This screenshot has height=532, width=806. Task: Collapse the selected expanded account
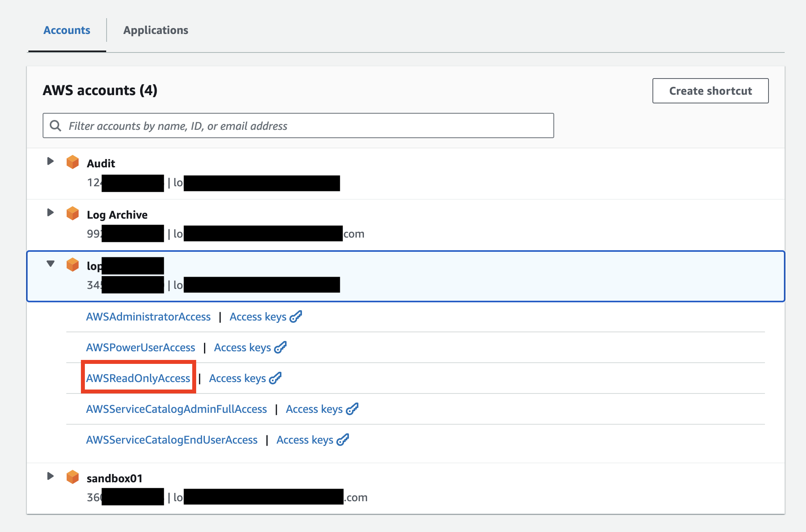(50, 264)
